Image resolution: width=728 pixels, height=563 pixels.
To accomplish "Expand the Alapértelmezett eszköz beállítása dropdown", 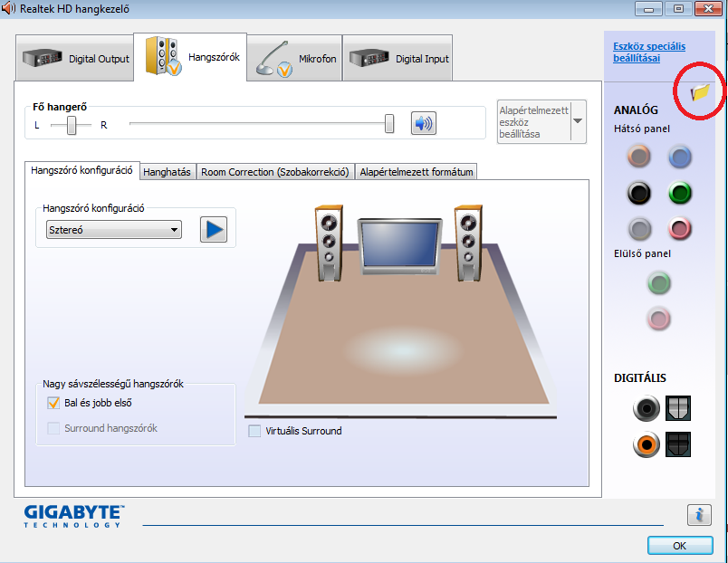I will [x=577, y=121].
